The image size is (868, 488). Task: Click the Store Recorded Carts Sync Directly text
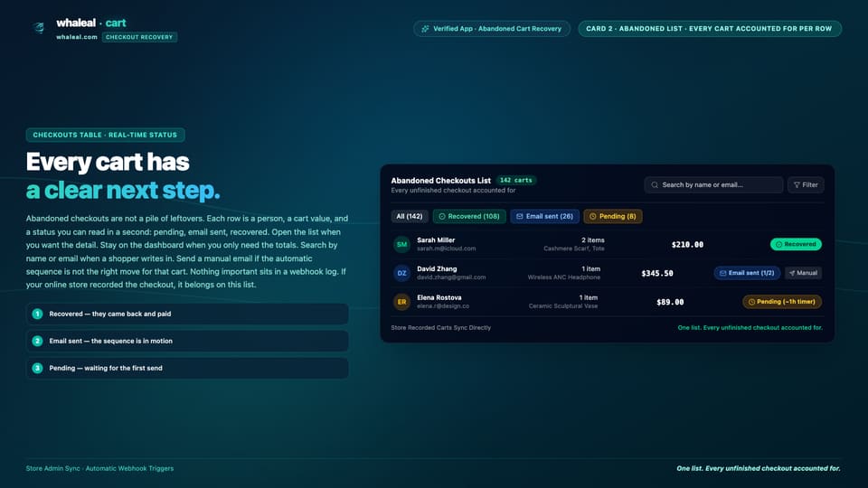pyautogui.click(x=440, y=327)
